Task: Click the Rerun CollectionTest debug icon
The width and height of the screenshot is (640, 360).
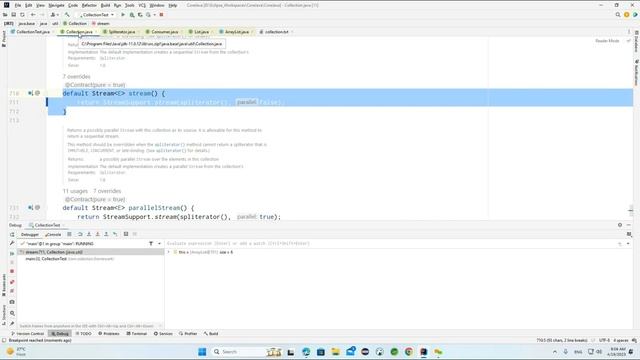Action: (12, 235)
